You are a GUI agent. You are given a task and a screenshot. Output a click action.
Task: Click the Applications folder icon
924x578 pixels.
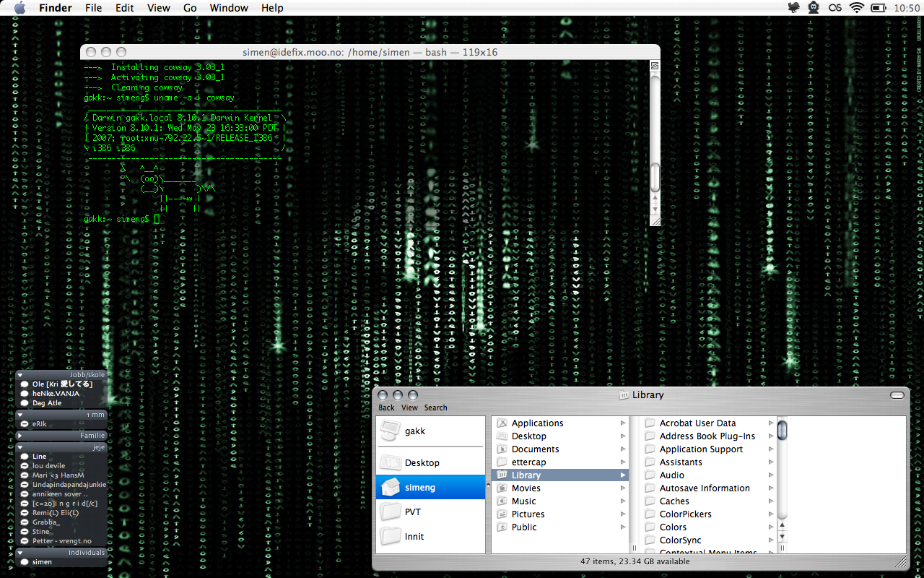pyautogui.click(x=502, y=423)
